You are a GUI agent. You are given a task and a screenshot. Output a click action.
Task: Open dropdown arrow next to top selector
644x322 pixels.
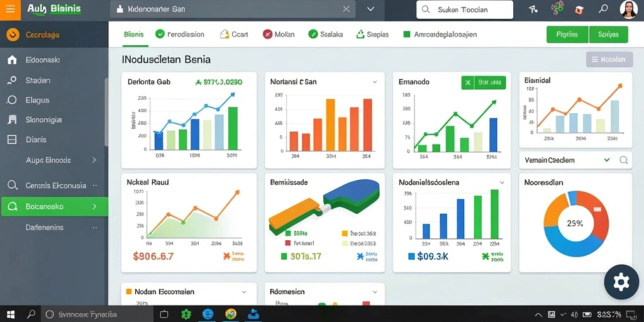pos(370,9)
